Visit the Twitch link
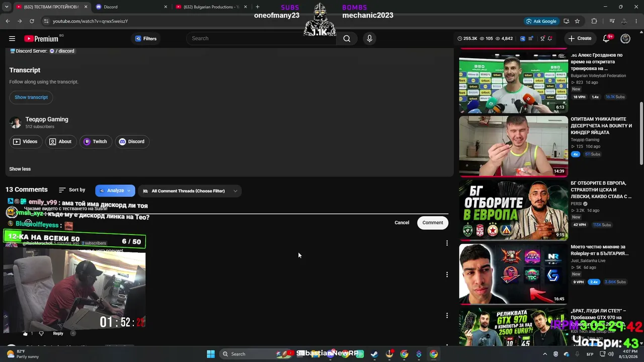Viewport: 644px width, 362px height. 95,142
